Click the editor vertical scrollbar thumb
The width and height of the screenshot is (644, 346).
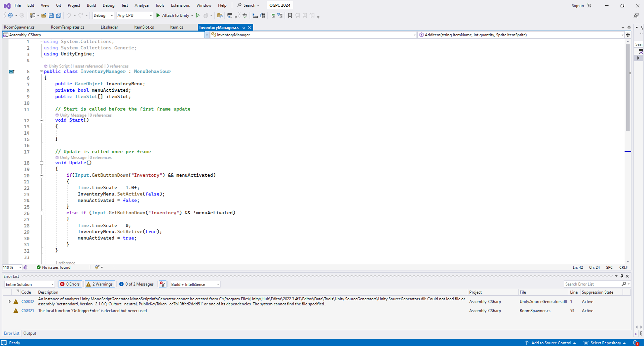628,87
